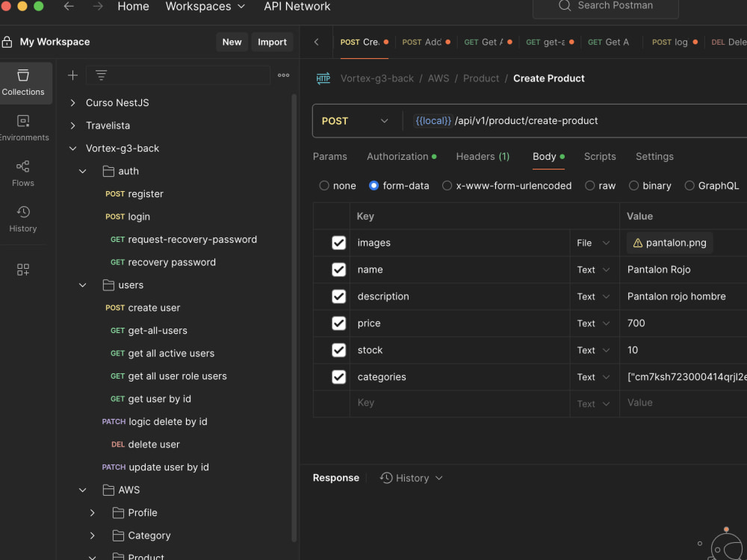Open the Text type dropdown for name

pyautogui.click(x=594, y=270)
